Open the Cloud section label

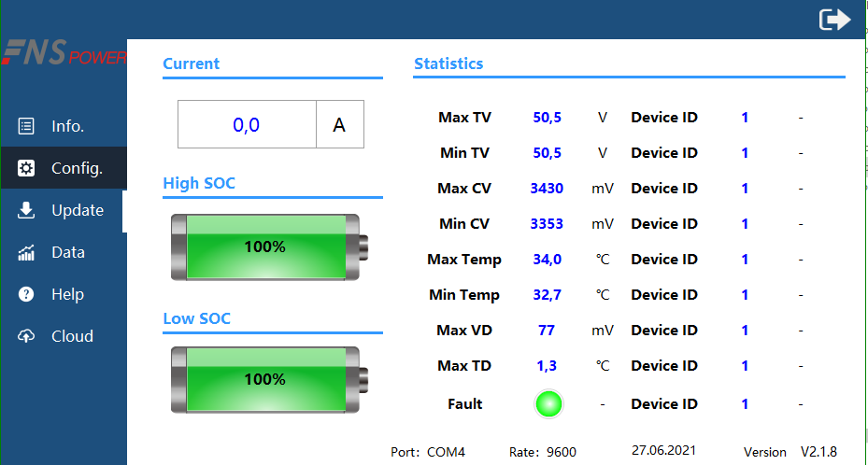[x=72, y=336]
